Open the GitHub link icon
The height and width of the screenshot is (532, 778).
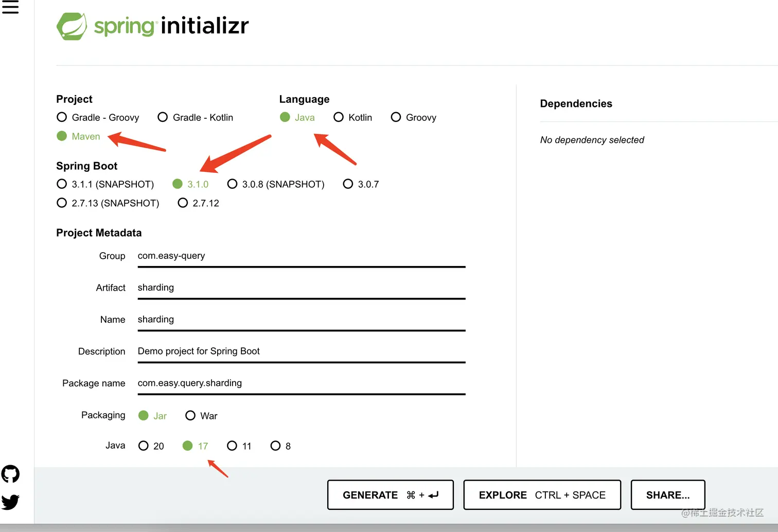[x=10, y=474]
